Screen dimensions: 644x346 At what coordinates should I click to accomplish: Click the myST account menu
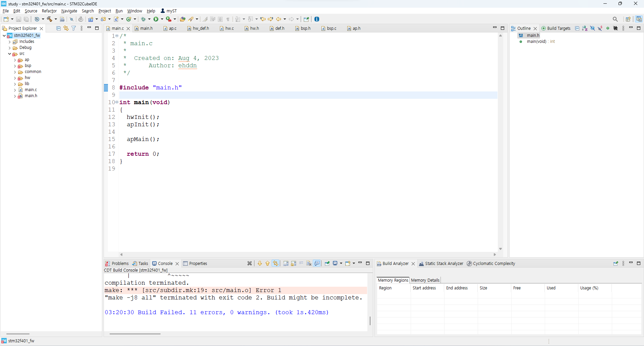tap(169, 11)
